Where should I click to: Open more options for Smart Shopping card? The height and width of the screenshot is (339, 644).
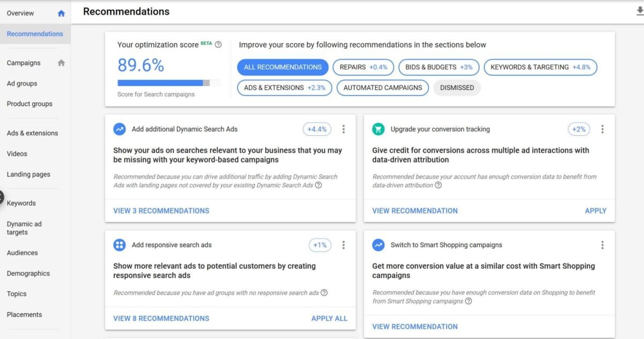pyautogui.click(x=602, y=245)
